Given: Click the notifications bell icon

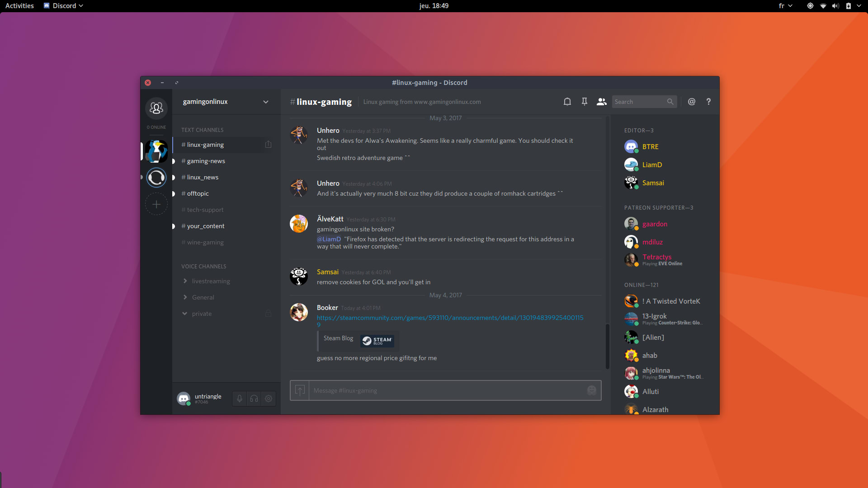Looking at the screenshot, I should point(567,101).
